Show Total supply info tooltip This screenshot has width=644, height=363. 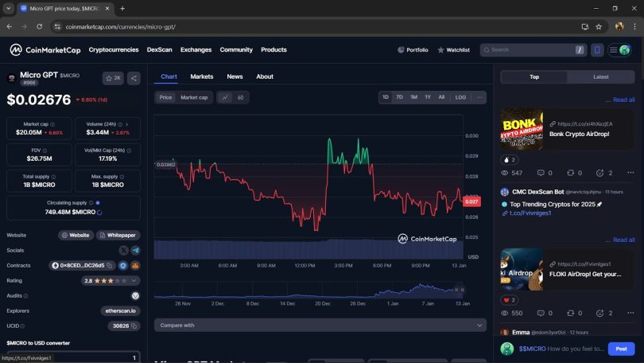[x=53, y=177]
